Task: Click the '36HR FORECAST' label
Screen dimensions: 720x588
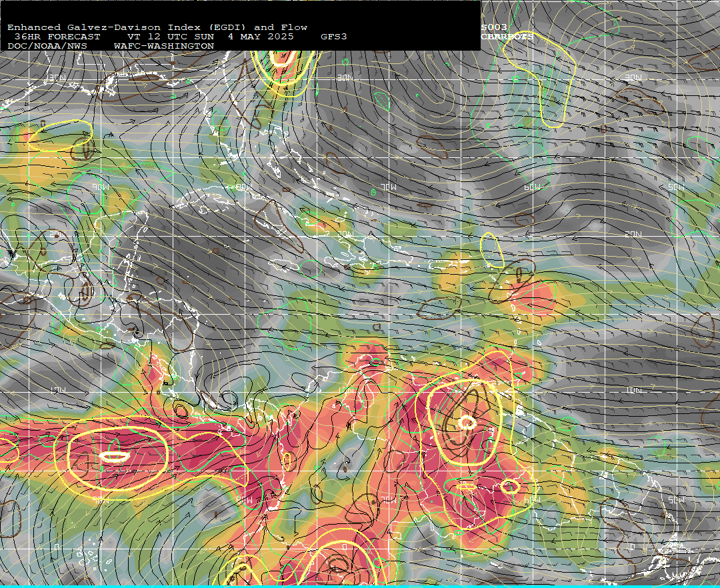Action: [57, 37]
